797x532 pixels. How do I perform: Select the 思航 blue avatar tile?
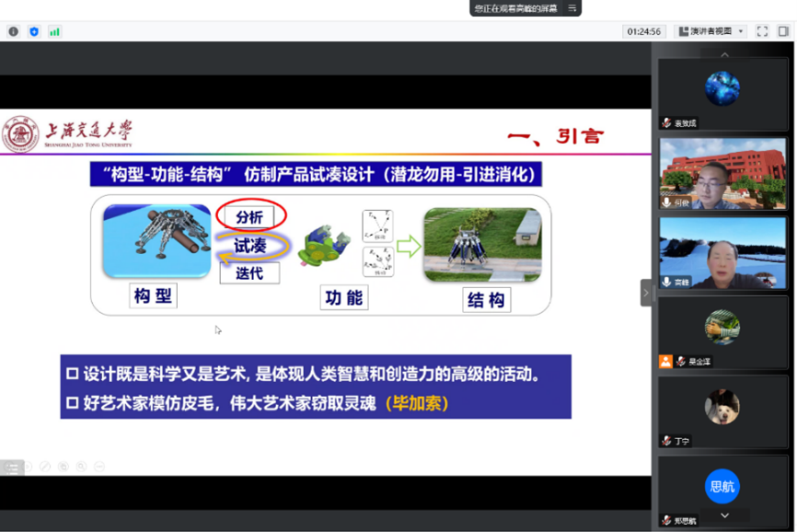click(x=722, y=488)
